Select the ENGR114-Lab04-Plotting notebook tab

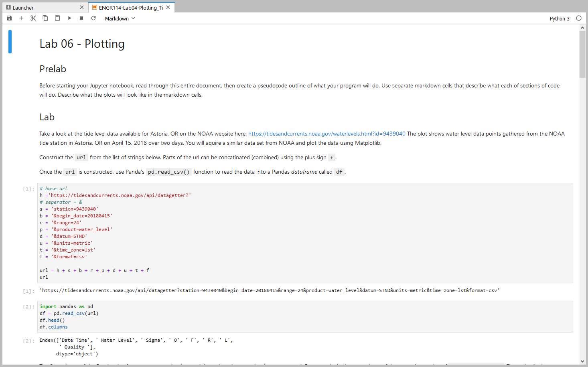[x=131, y=8]
